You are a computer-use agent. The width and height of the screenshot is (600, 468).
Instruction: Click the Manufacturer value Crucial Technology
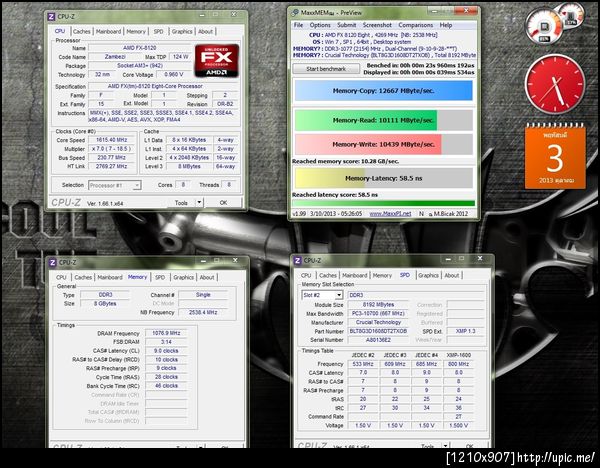[378, 323]
